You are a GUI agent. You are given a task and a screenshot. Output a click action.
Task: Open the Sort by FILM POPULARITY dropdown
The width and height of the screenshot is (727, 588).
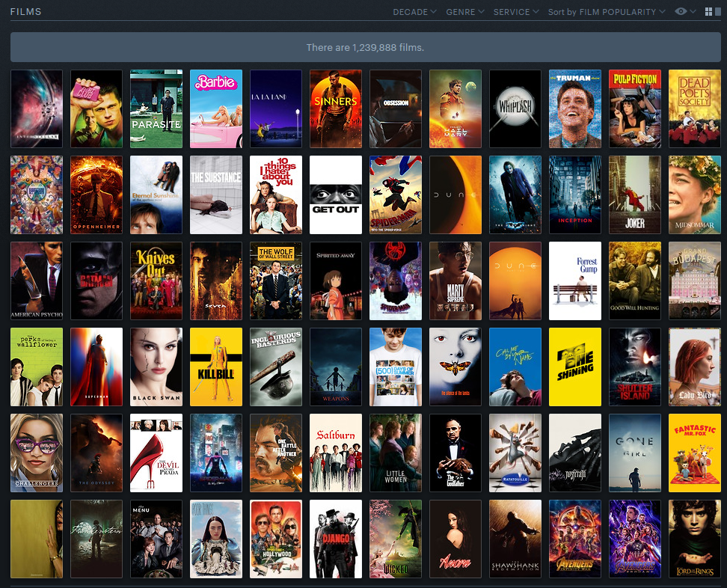pyautogui.click(x=607, y=12)
